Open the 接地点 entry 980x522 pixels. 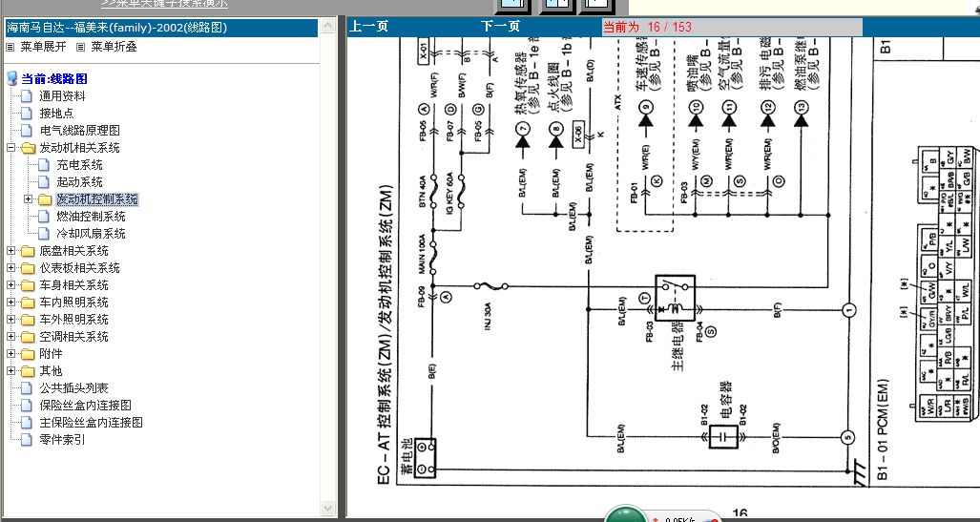(x=57, y=114)
